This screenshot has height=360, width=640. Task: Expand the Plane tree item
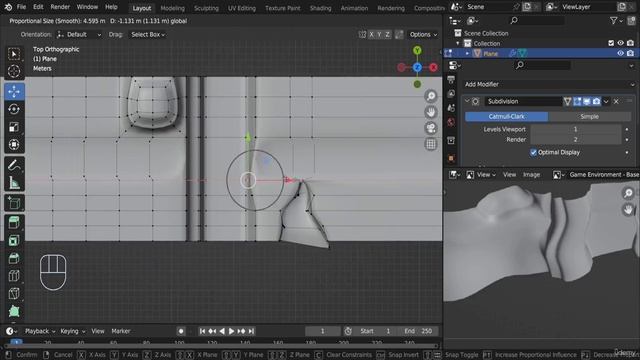pos(467,53)
